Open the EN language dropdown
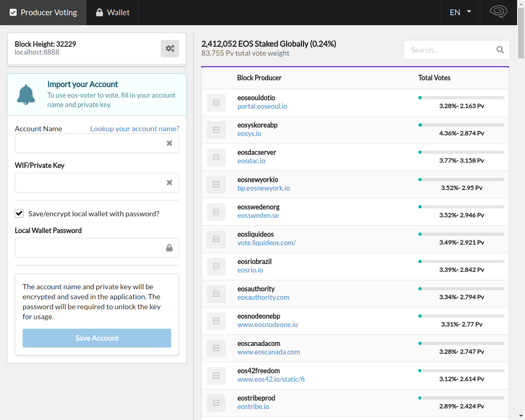 (x=460, y=12)
